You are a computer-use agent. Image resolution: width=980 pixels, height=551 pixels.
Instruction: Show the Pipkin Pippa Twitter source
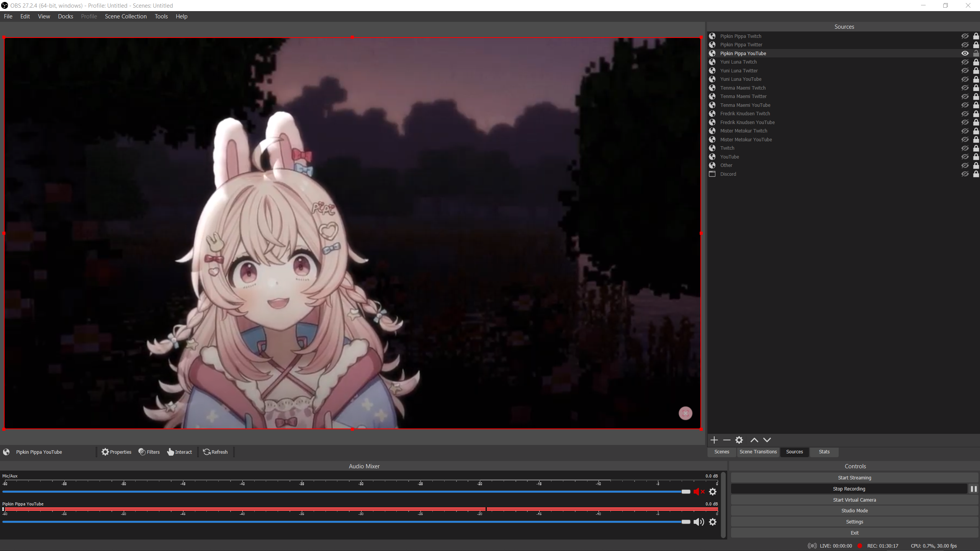[x=965, y=45]
